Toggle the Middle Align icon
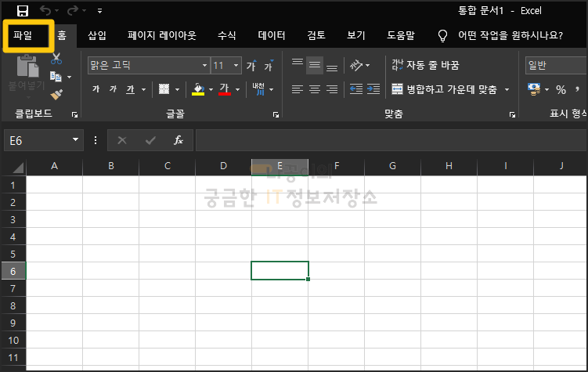 coord(315,65)
